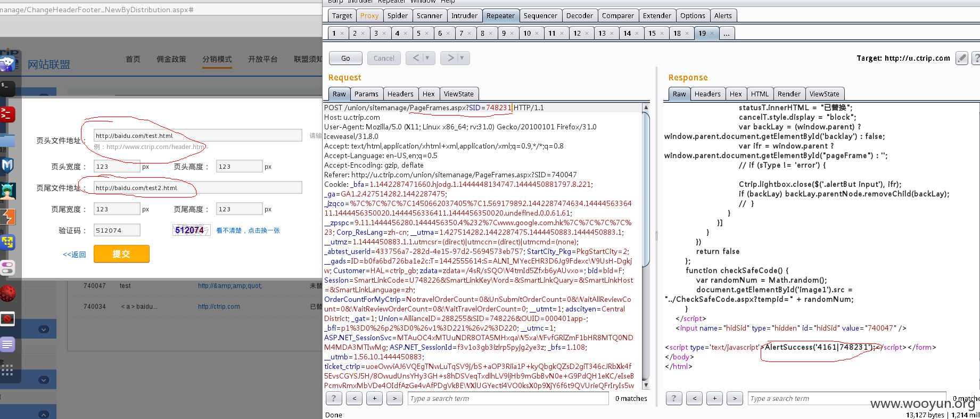Focus the 页尾高度 input field
The width and height of the screenshot is (980, 419).
coord(240,209)
